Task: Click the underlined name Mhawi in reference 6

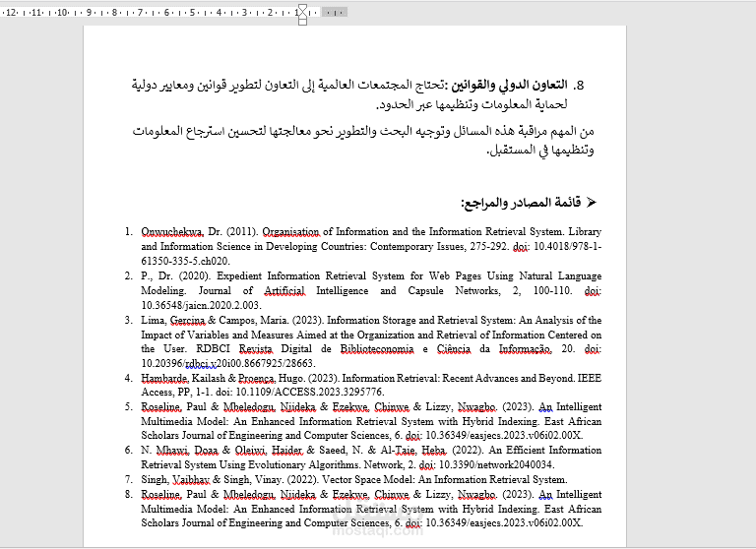Action: tap(172, 451)
